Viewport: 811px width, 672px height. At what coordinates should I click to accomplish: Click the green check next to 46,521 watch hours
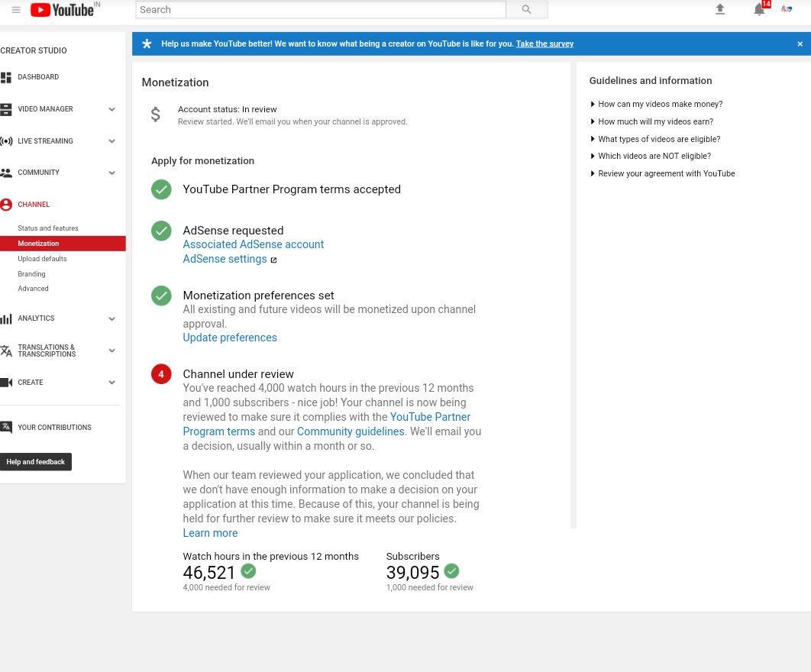click(x=248, y=571)
